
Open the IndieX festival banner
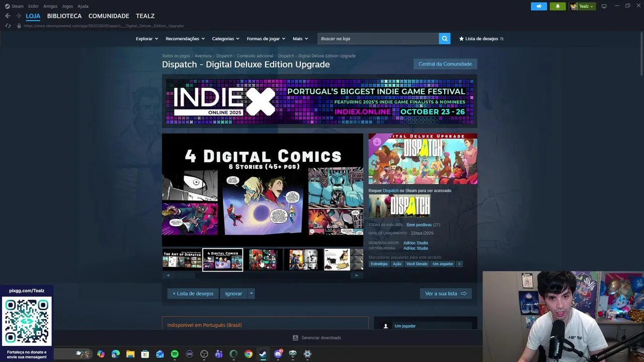[x=319, y=101]
